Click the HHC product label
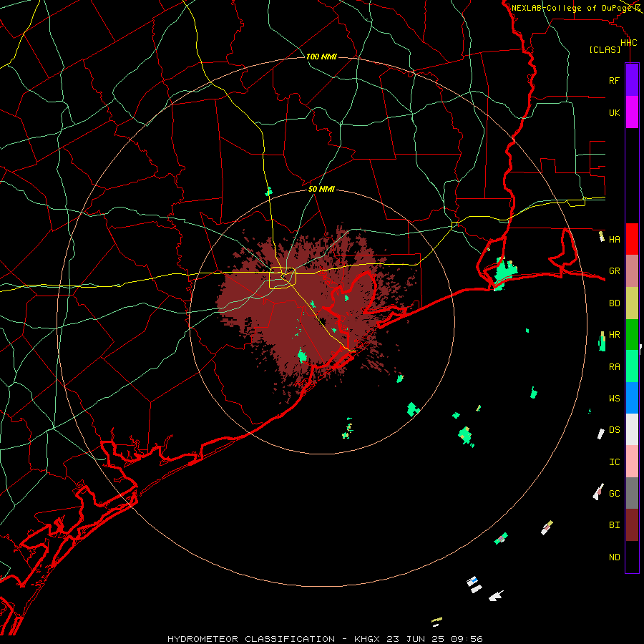 [x=628, y=43]
